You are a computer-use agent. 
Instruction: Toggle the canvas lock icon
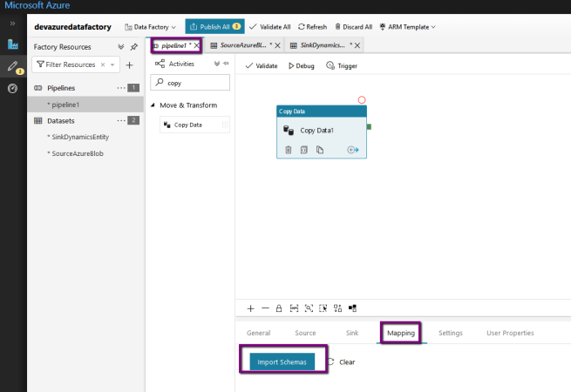pos(279,308)
